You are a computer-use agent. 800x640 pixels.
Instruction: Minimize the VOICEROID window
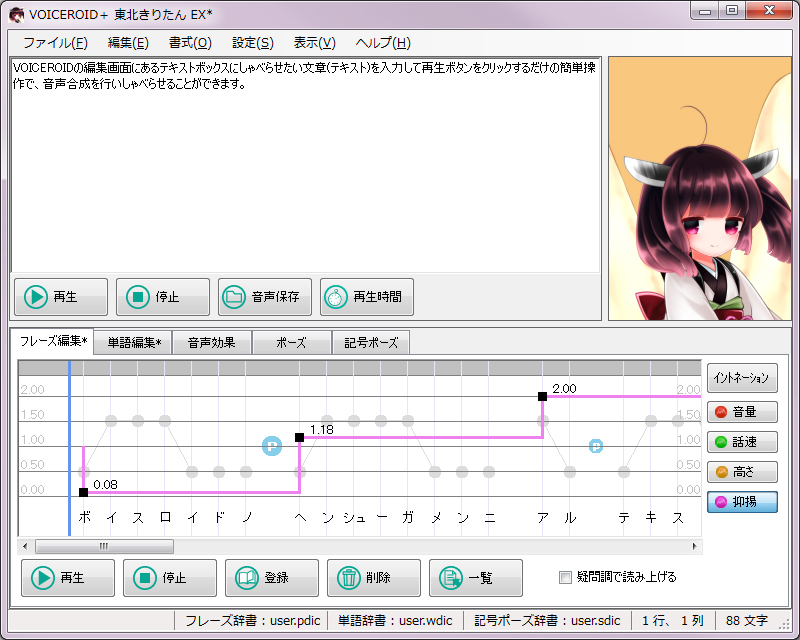pos(706,10)
